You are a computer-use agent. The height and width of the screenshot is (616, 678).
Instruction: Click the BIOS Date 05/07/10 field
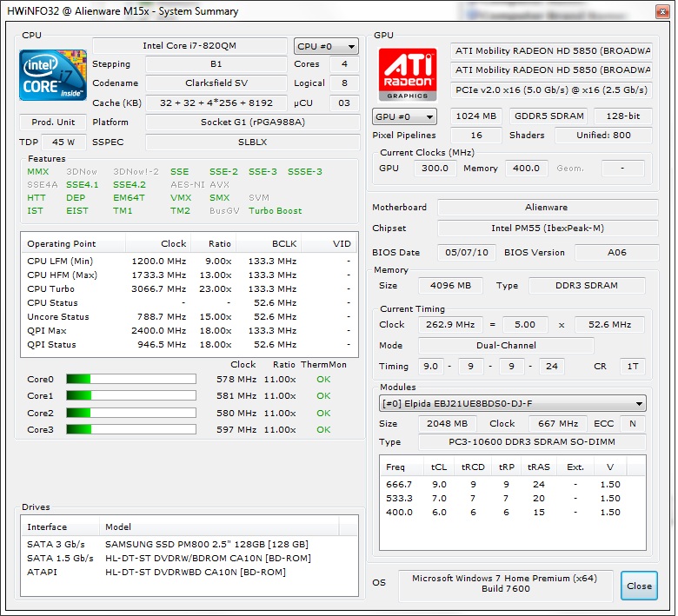(x=467, y=253)
